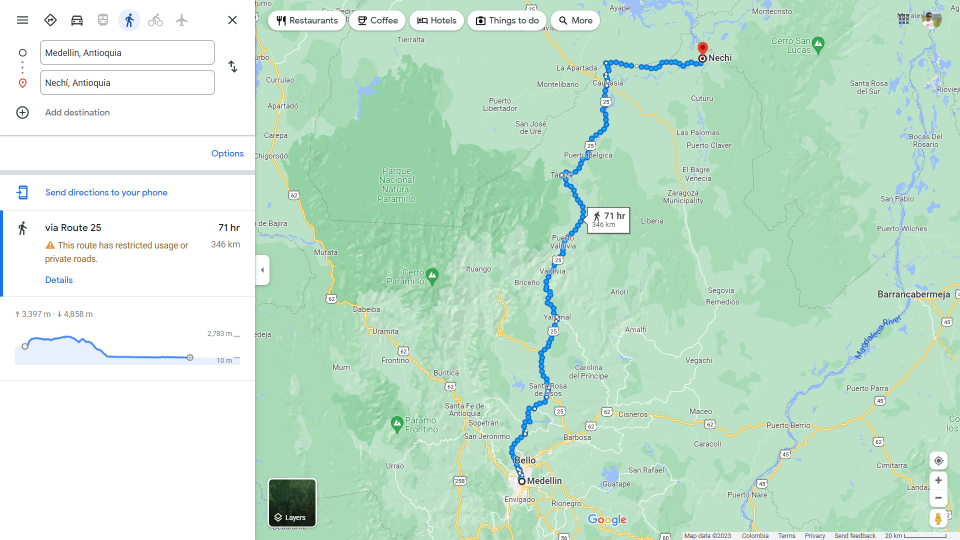The image size is (960, 540).
Task: Open the hamburger main menu
Action: pos(23,20)
